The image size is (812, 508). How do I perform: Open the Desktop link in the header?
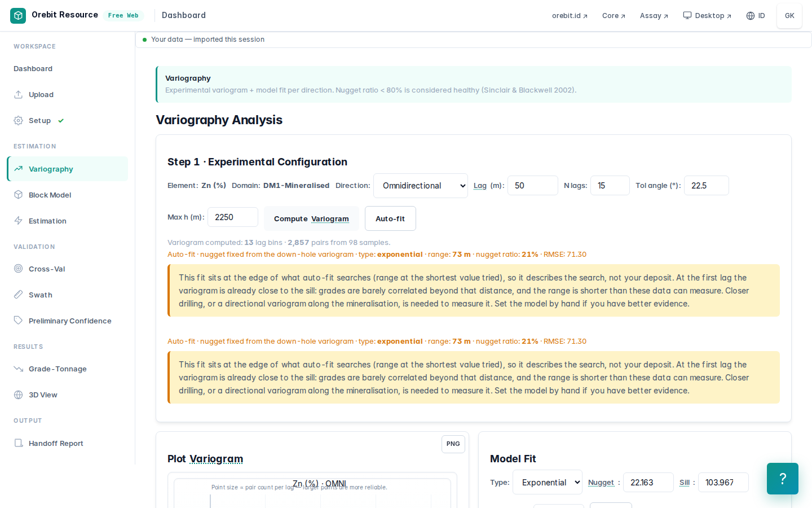pyautogui.click(x=707, y=16)
